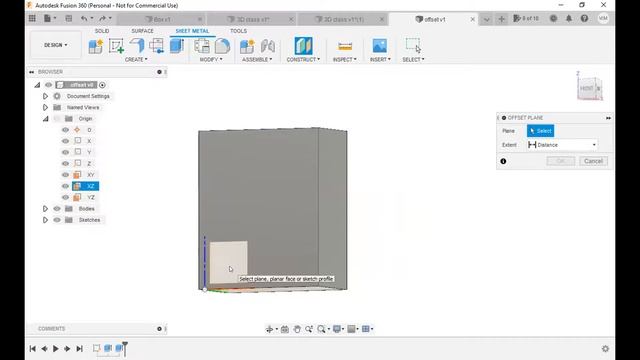Open the File menu icon
This screenshot has height=360, width=640.
49,18
